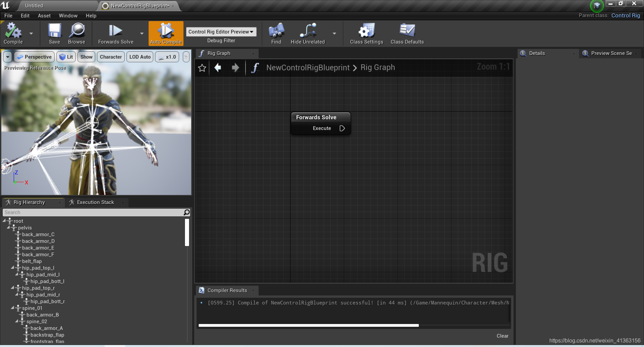Click the x1.0 screen percentage control
644x347 pixels.
[x=167, y=57]
